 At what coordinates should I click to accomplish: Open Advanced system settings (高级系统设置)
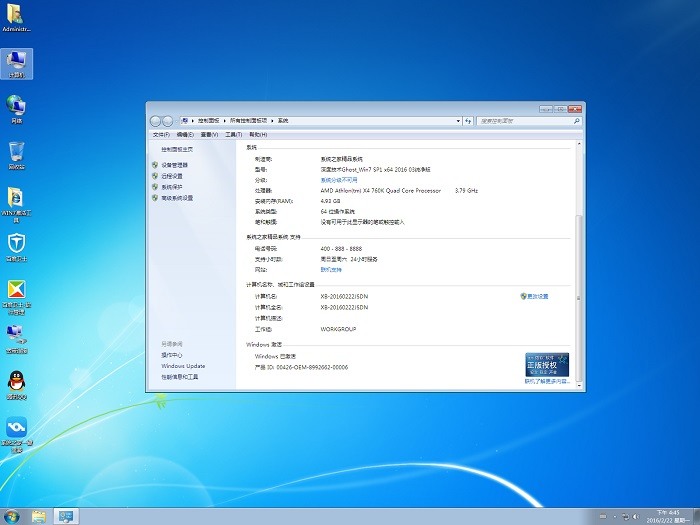(x=177, y=198)
